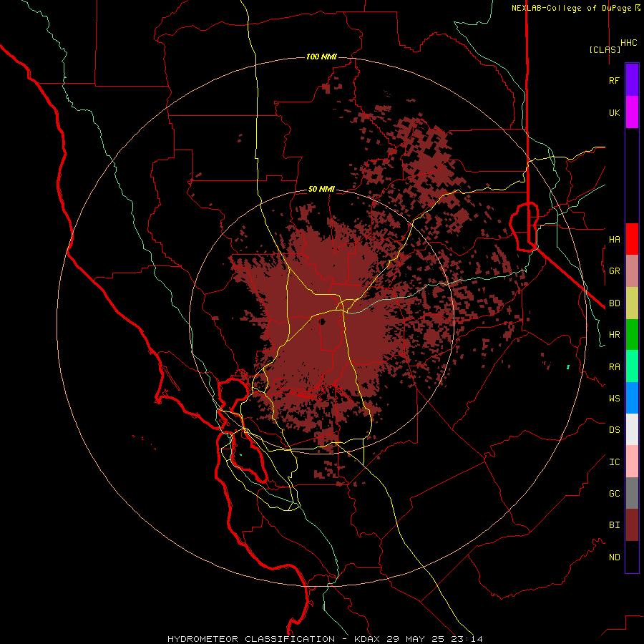
Task: Click the HR legend label
Action: (614, 335)
